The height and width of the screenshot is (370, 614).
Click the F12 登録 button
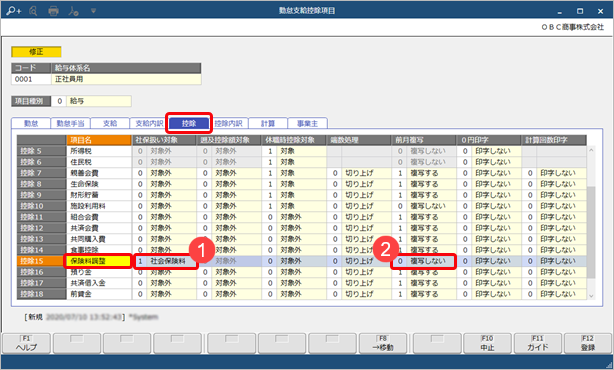[x=588, y=343]
